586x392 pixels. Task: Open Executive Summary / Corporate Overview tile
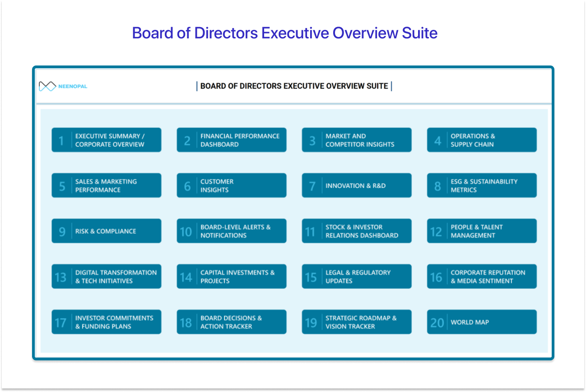(x=106, y=140)
